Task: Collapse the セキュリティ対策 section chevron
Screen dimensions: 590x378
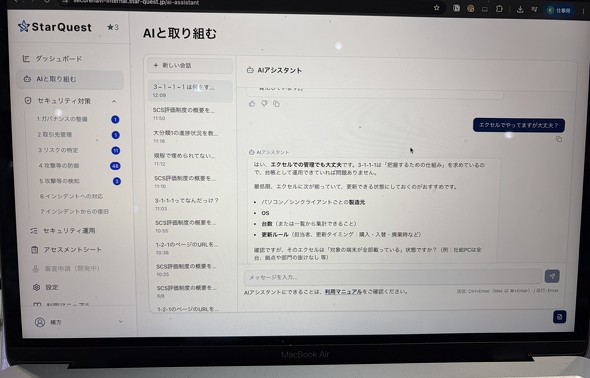Action: pyautogui.click(x=114, y=101)
